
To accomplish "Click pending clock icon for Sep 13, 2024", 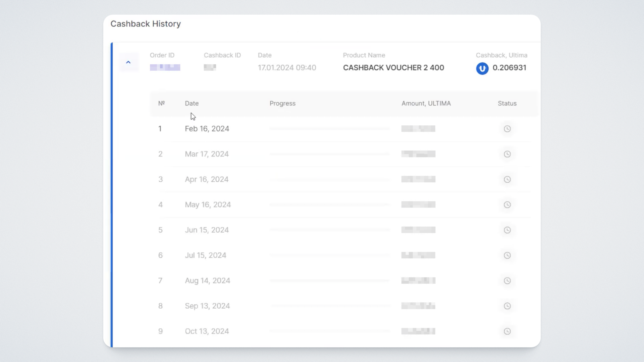I will tap(507, 306).
